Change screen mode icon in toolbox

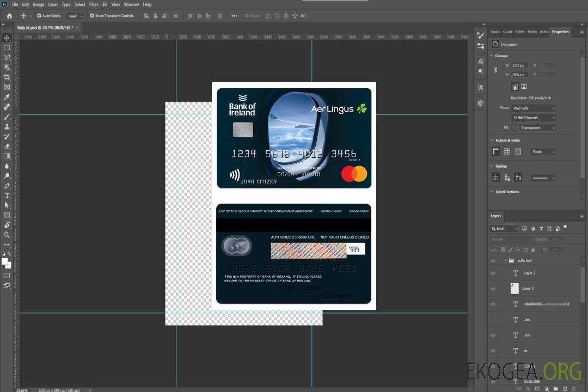7,285
